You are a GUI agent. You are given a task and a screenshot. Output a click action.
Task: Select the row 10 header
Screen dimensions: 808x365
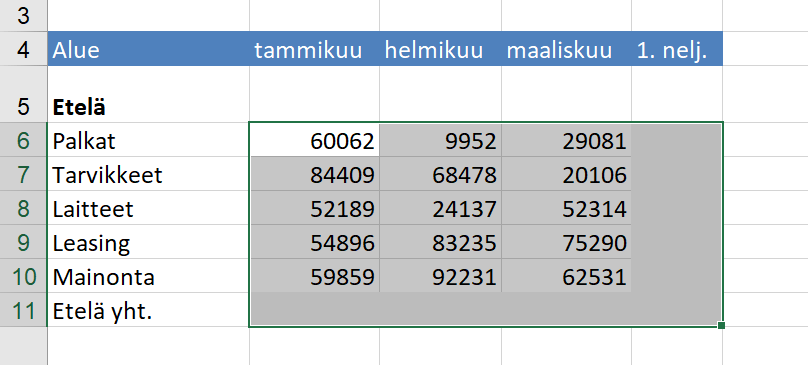[x=24, y=276]
